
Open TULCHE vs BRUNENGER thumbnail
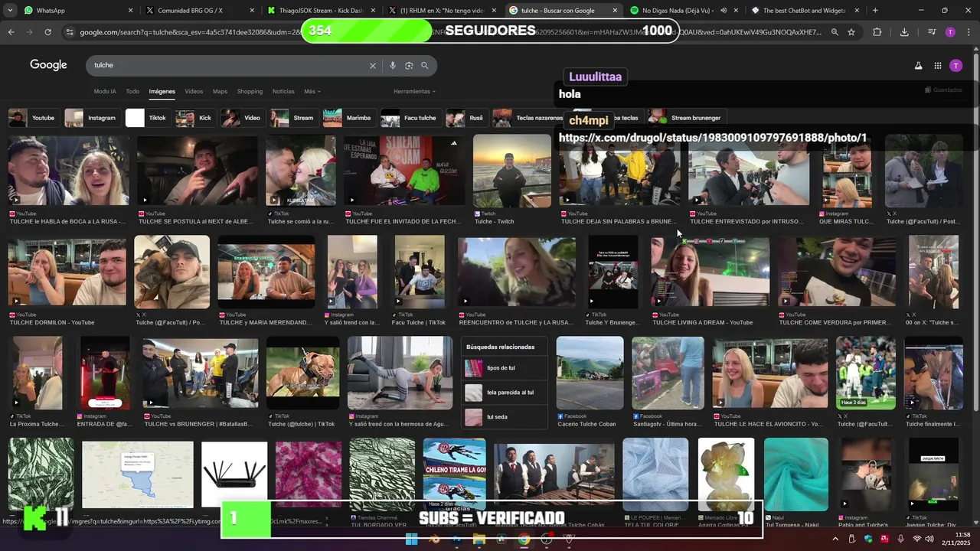point(200,373)
